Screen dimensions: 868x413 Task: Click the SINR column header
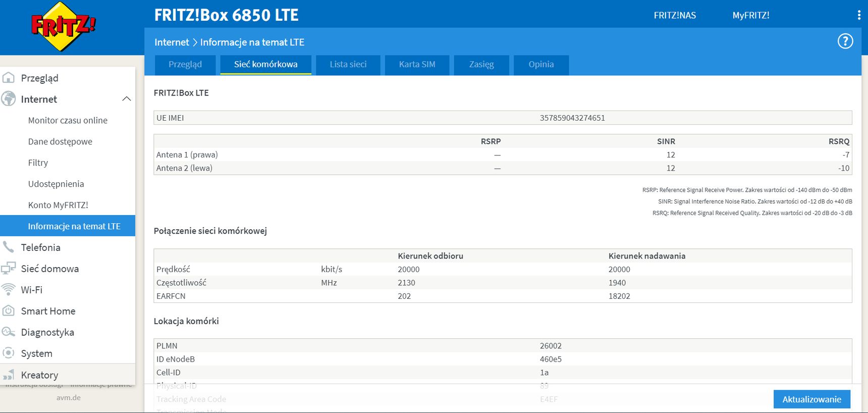point(666,141)
